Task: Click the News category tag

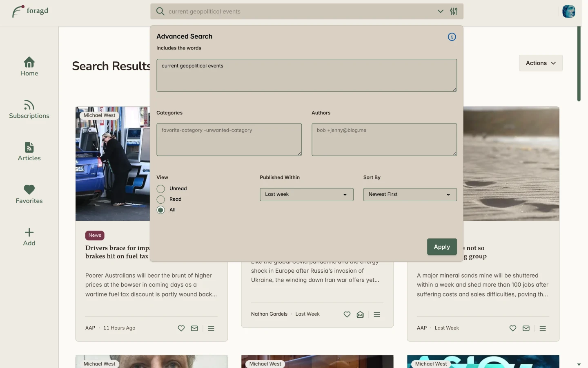Action: (x=95, y=236)
